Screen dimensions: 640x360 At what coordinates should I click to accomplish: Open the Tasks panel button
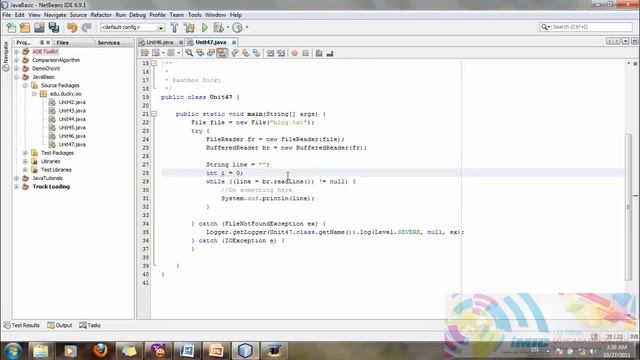click(90, 325)
